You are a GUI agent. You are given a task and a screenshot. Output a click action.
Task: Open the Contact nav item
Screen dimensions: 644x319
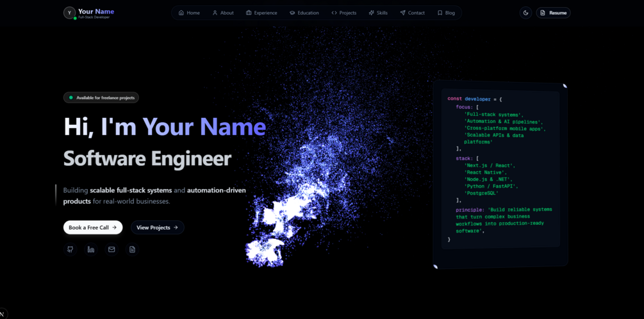coord(413,13)
